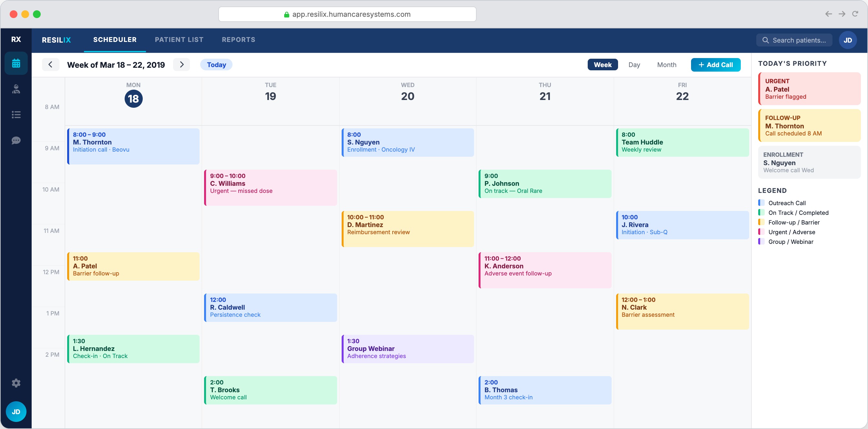Image resolution: width=868 pixels, height=429 pixels.
Task: Open the chat messages sidebar icon
Action: click(x=16, y=140)
